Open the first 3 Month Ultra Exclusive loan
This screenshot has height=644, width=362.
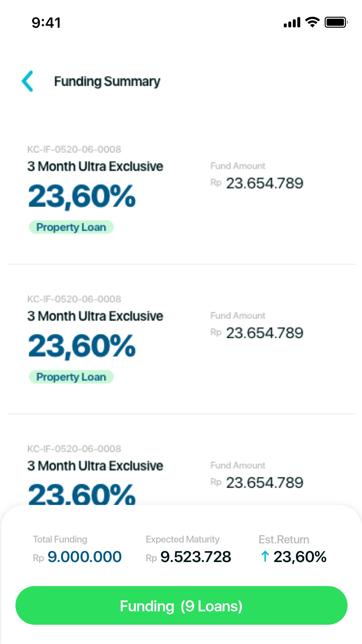click(x=95, y=166)
